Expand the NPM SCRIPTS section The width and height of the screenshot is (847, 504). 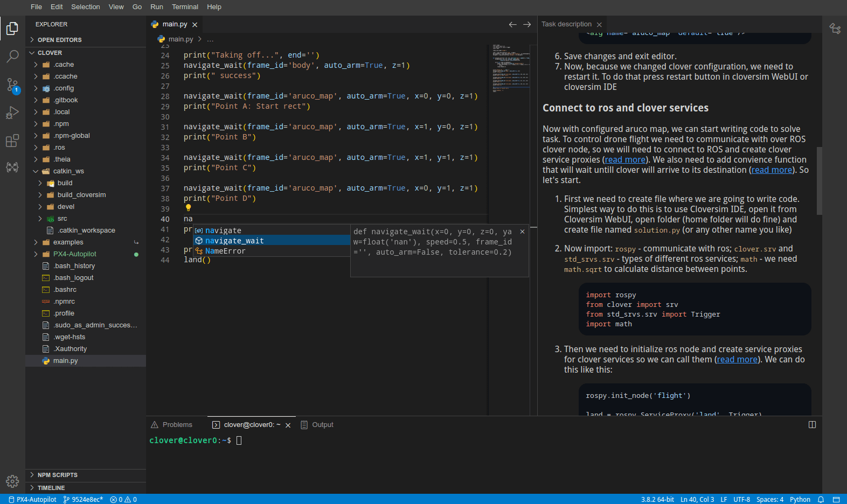coord(57,475)
